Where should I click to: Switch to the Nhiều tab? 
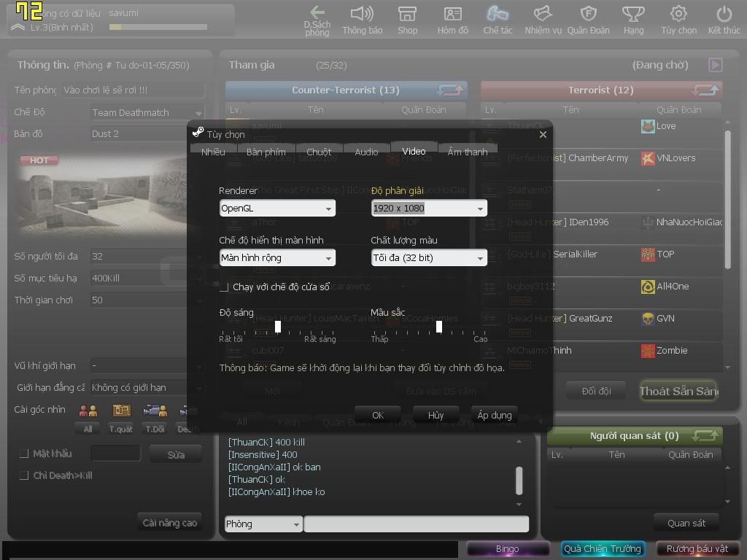[x=213, y=152]
